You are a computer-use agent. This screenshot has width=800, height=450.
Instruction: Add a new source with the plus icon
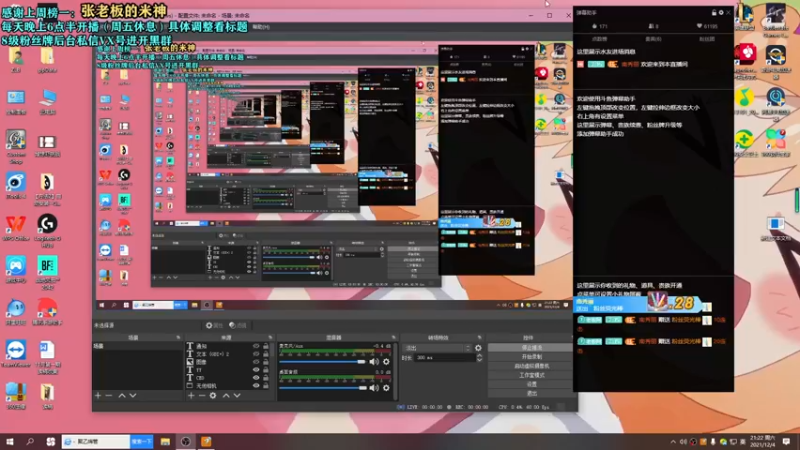click(x=191, y=395)
